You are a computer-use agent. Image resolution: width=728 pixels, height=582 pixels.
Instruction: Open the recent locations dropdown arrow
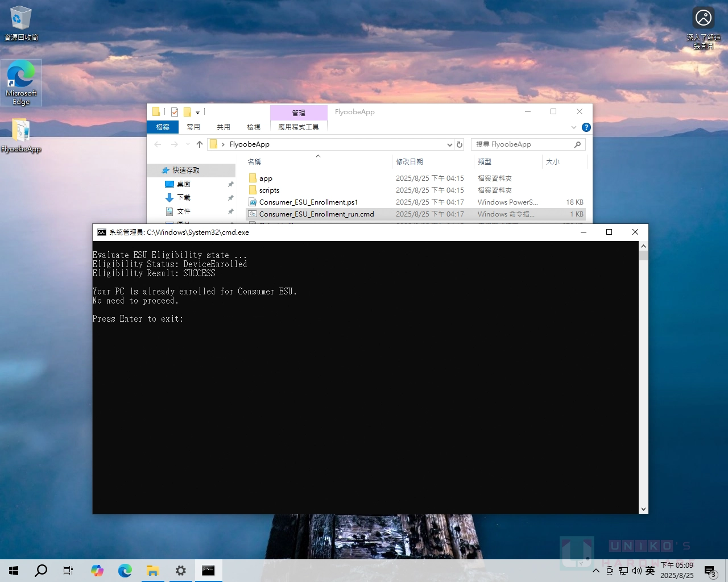188,144
